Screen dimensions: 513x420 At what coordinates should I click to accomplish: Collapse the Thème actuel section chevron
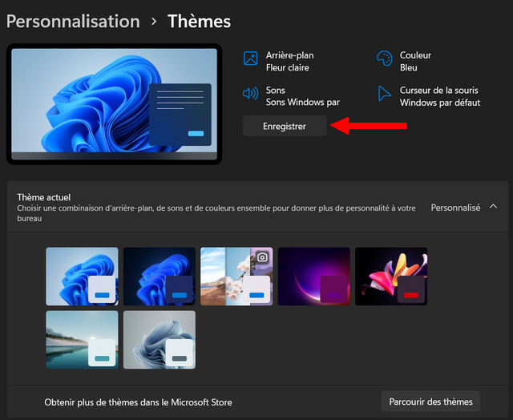point(493,207)
